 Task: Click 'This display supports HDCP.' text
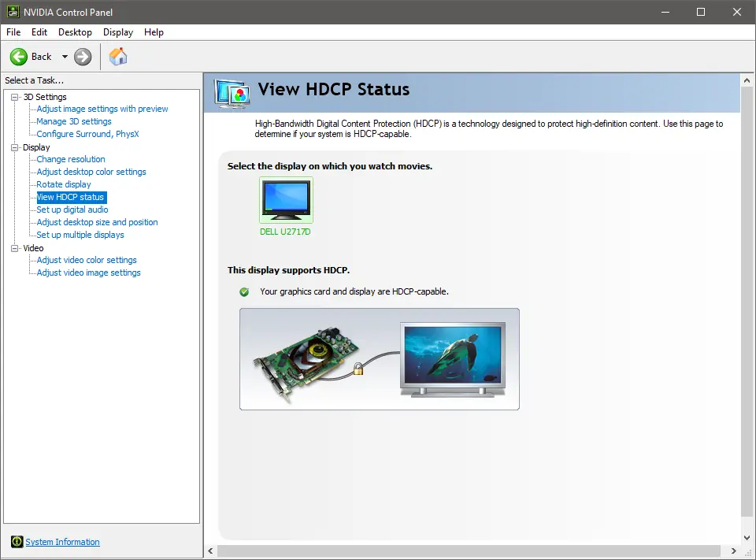289,270
